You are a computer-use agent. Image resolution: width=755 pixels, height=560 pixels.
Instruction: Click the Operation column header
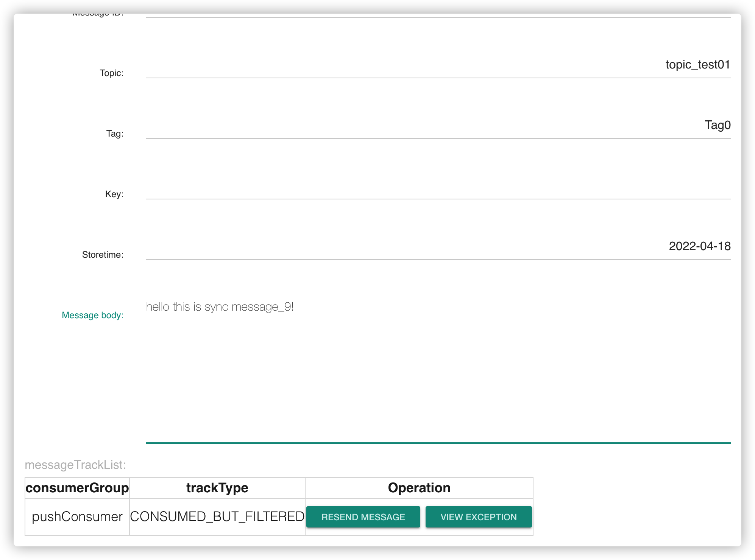[419, 488]
